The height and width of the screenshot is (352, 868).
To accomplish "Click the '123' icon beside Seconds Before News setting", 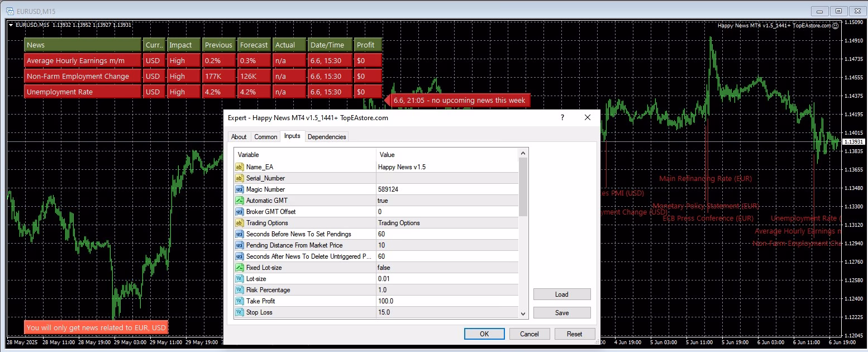I will pos(239,234).
